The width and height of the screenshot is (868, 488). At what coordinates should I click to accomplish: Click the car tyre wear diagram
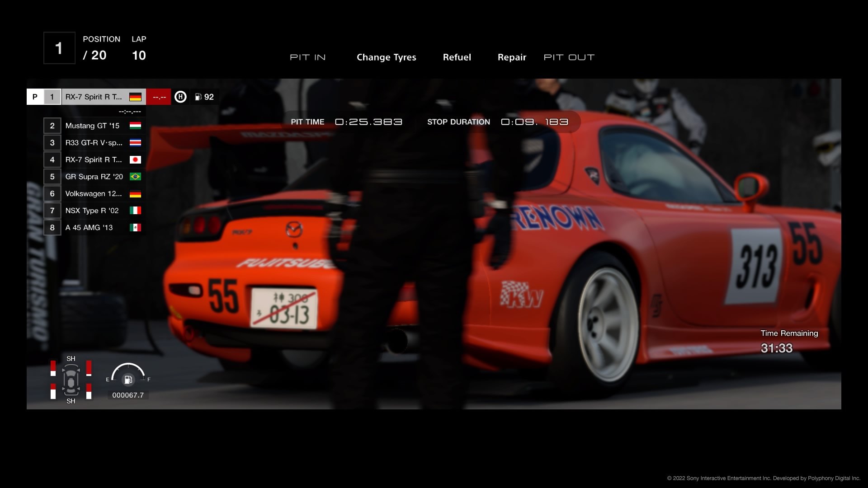pos(71,380)
